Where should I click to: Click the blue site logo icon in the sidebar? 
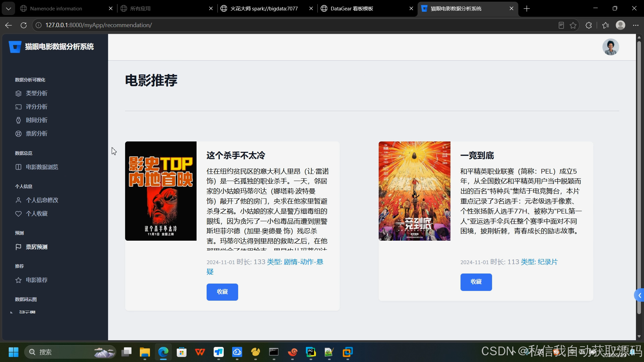pos(15,47)
